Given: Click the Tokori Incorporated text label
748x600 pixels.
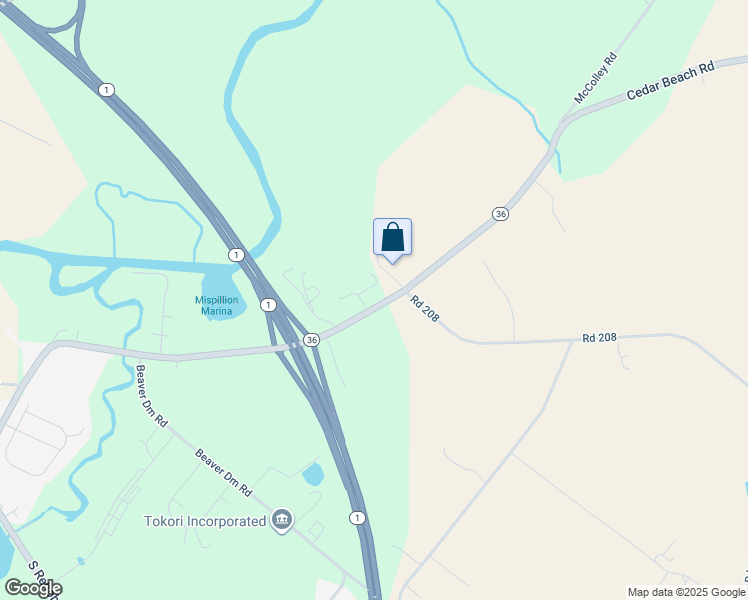Looking at the screenshot, I should 205,521.
